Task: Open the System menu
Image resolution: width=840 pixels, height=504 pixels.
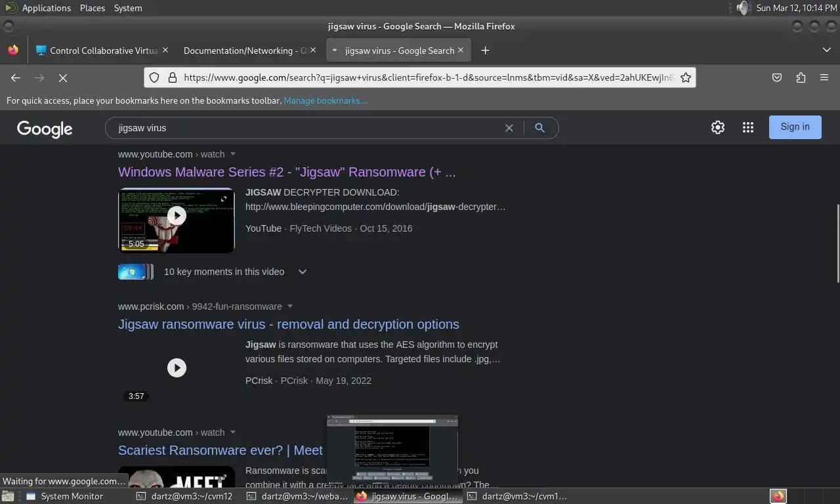Action: [128, 8]
